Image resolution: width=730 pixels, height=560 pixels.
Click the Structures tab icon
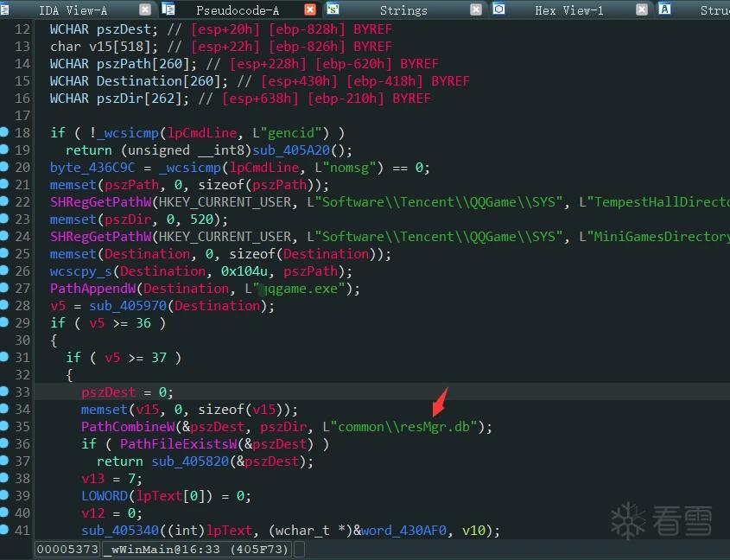click(x=665, y=9)
